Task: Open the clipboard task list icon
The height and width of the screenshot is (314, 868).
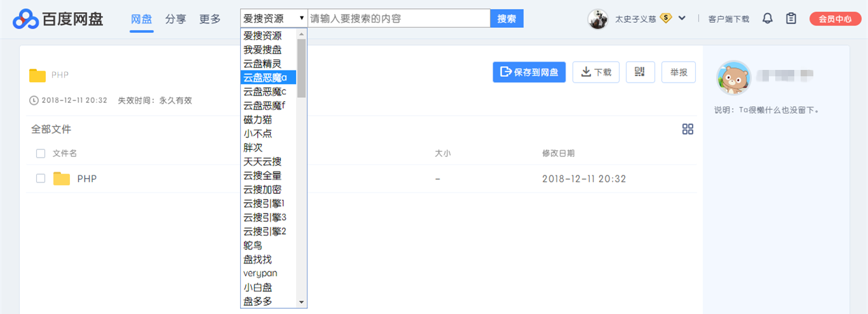Action: click(x=791, y=18)
